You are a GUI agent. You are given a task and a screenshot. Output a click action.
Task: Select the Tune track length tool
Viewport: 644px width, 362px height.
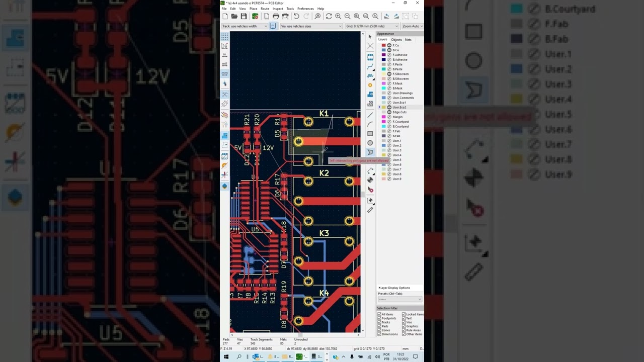(x=370, y=76)
